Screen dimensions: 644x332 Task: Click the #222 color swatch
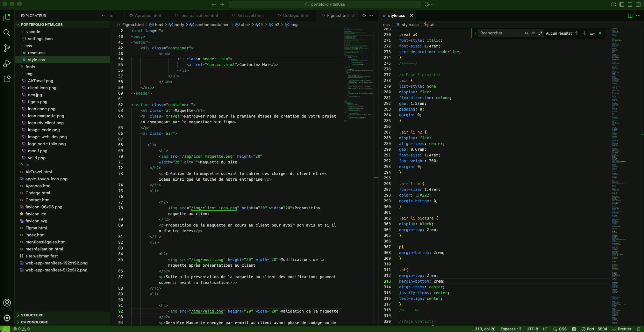click(417, 195)
